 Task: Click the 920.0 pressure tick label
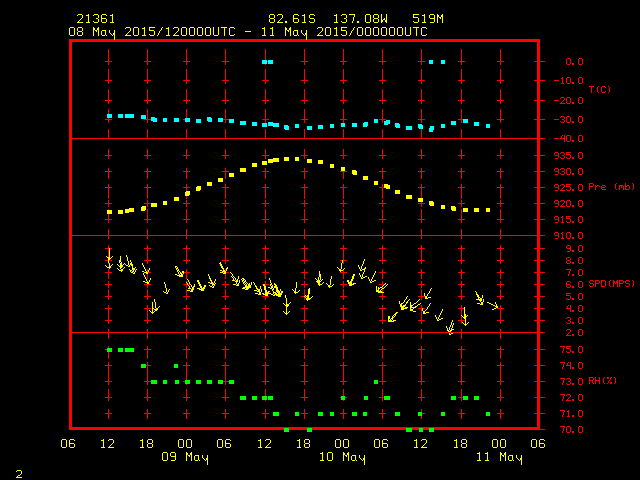pyautogui.click(x=569, y=204)
